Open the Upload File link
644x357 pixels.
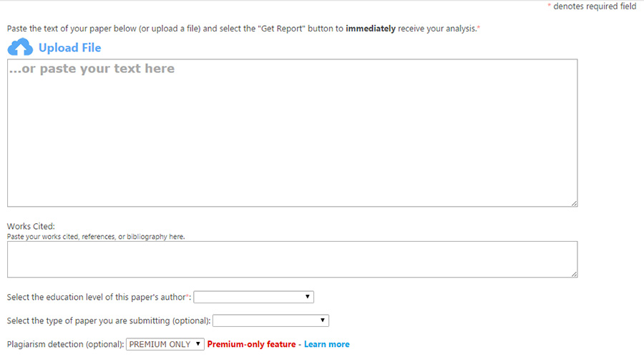[69, 48]
